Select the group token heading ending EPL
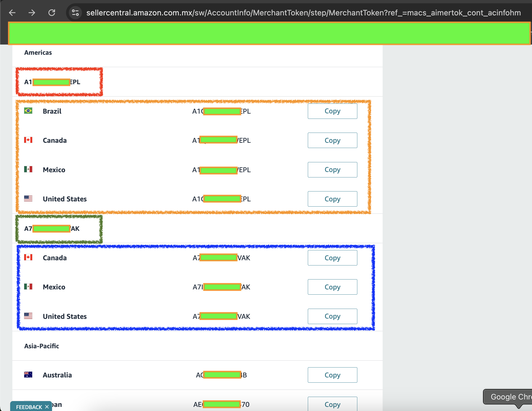The height and width of the screenshot is (411, 532). point(52,82)
